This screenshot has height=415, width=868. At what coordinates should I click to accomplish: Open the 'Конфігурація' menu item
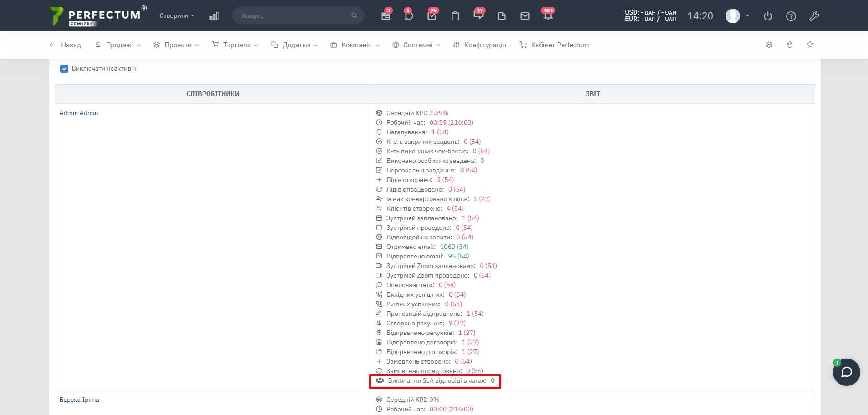coord(480,45)
